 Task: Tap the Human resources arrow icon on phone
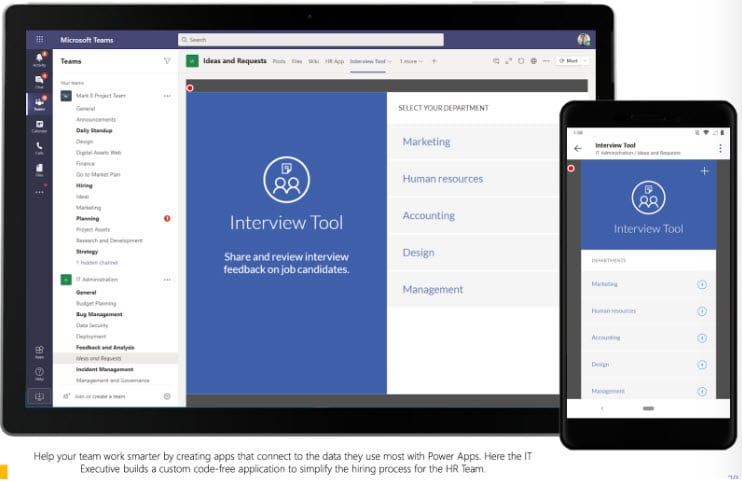coord(702,311)
